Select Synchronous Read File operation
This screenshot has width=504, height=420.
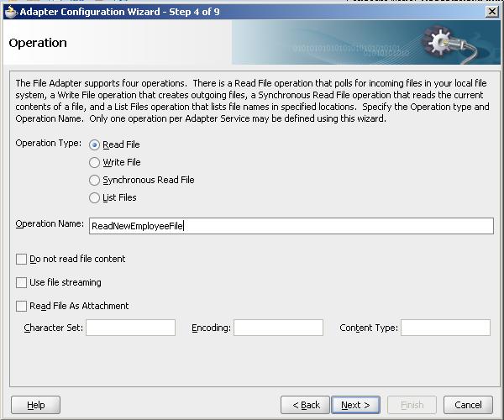point(95,180)
